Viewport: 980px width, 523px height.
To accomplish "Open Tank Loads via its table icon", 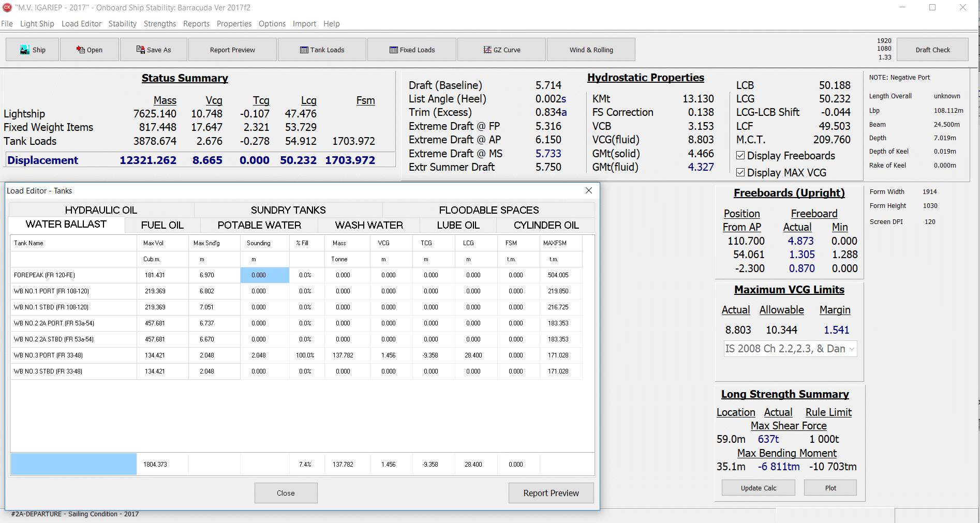I will point(304,50).
